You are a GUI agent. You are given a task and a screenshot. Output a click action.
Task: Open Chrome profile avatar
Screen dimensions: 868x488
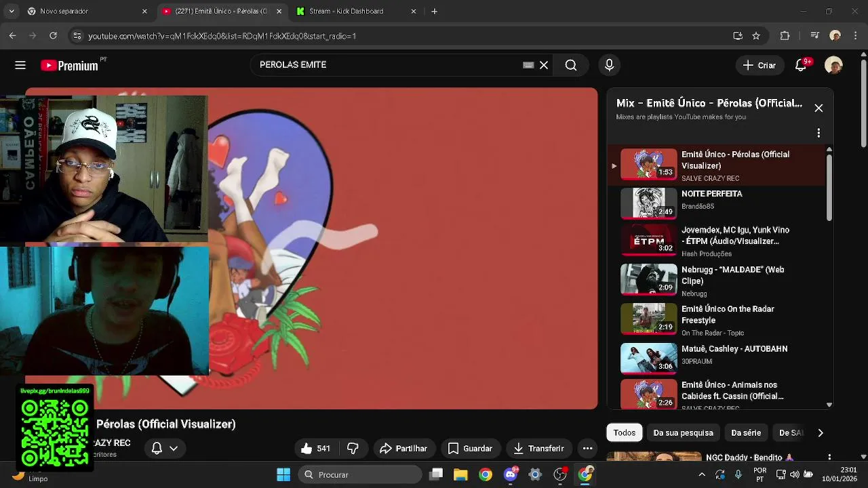[x=835, y=36]
